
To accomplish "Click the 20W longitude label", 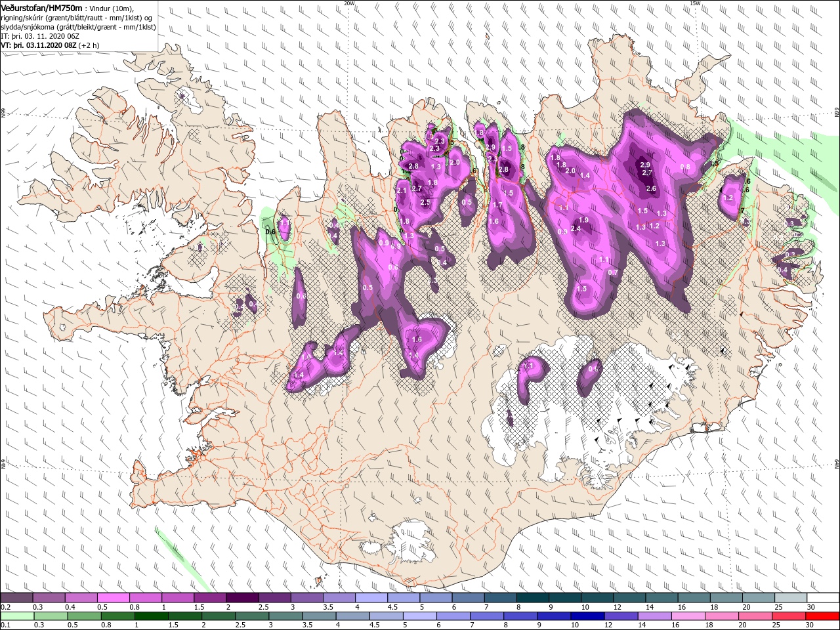I will tap(349, 3).
